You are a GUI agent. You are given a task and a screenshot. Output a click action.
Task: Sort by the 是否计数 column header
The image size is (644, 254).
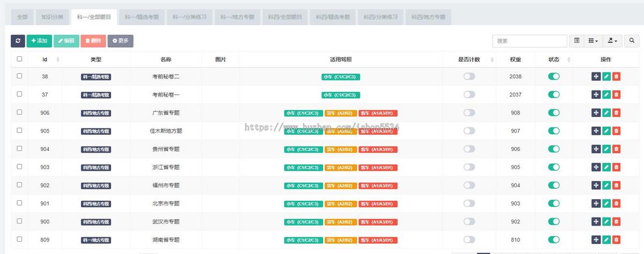tap(469, 60)
